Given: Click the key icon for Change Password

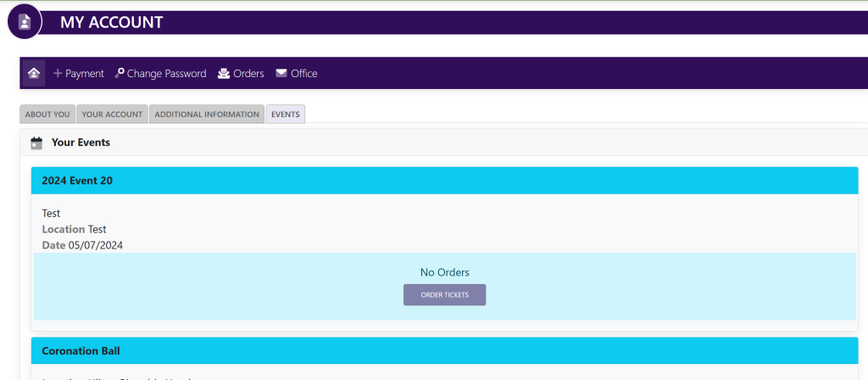Looking at the screenshot, I should (120, 73).
